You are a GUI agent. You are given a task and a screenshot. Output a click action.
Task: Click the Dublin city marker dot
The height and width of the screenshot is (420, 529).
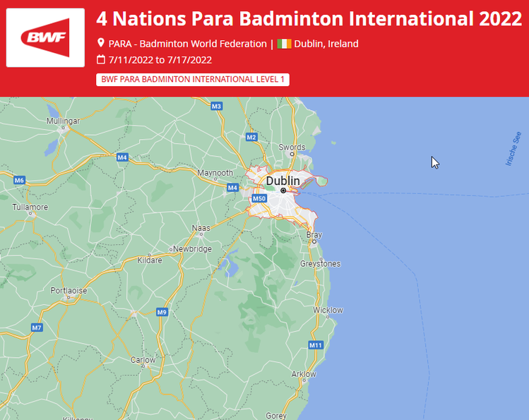click(x=283, y=191)
